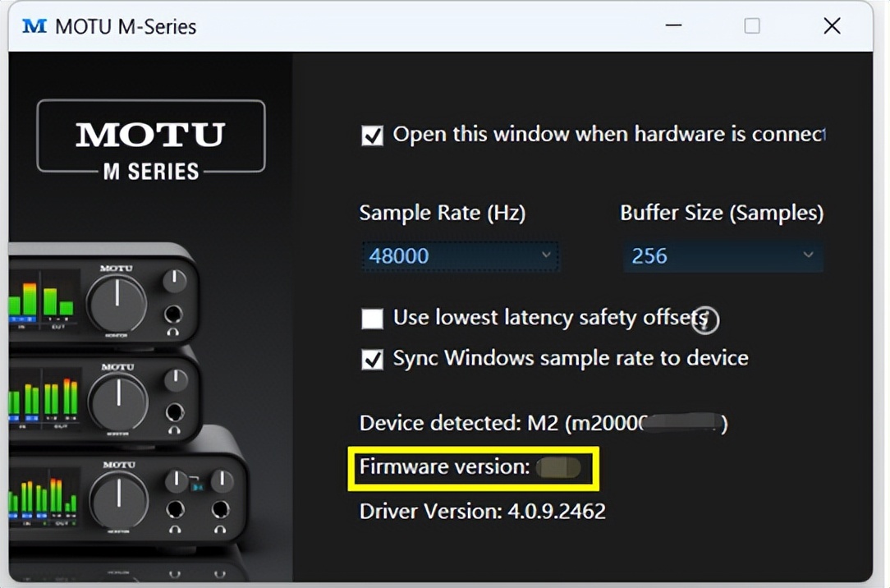Open the Buffer Size dropdown

click(x=721, y=255)
